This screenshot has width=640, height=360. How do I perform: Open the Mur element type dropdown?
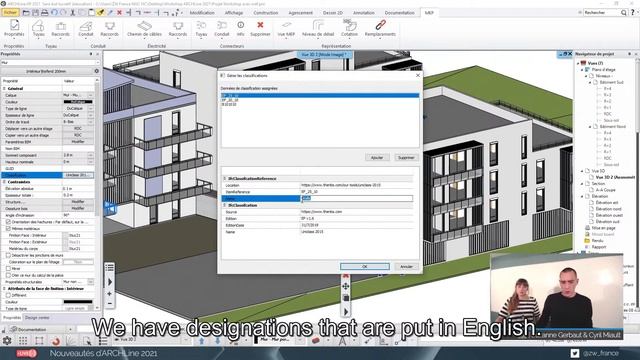coord(50,62)
